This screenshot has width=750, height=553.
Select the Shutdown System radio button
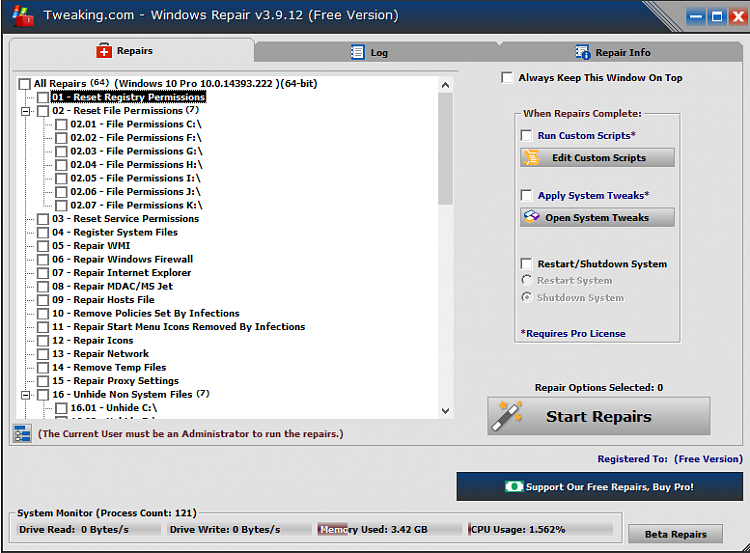tap(527, 297)
